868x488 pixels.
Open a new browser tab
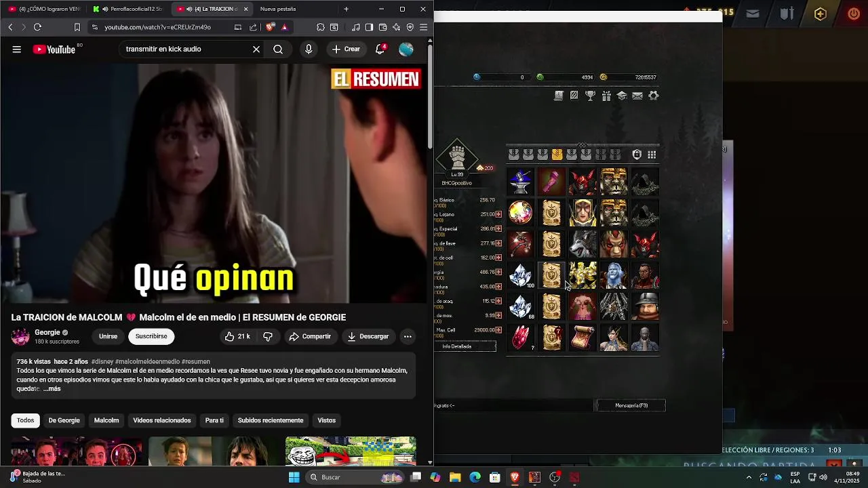point(346,9)
